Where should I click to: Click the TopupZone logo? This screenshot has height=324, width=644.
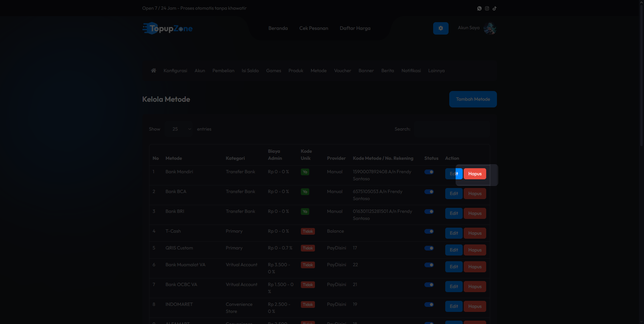pos(168,29)
